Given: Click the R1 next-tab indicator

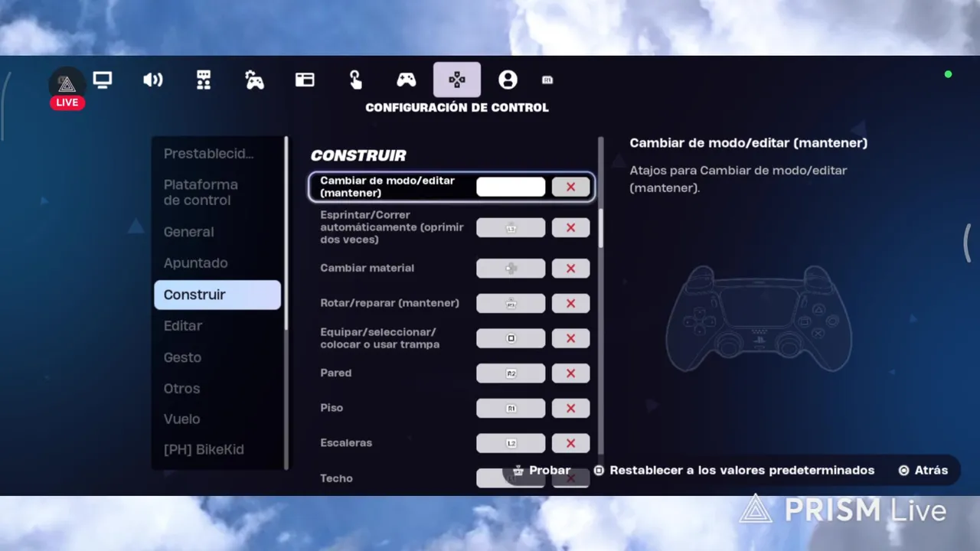Looking at the screenshot, I should 547,80.
